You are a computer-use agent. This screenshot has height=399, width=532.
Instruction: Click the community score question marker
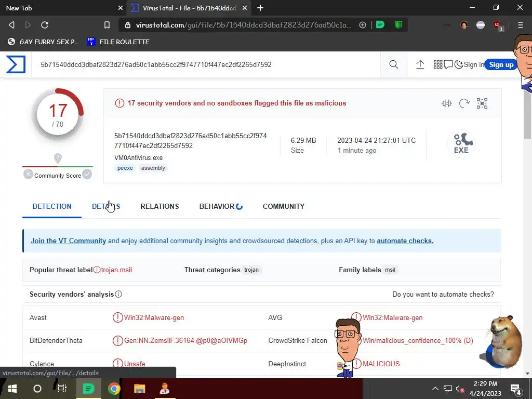[58, 158]
